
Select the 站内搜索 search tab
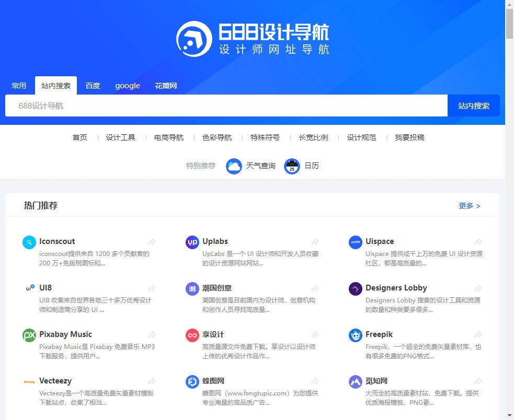tap(56, 86)
